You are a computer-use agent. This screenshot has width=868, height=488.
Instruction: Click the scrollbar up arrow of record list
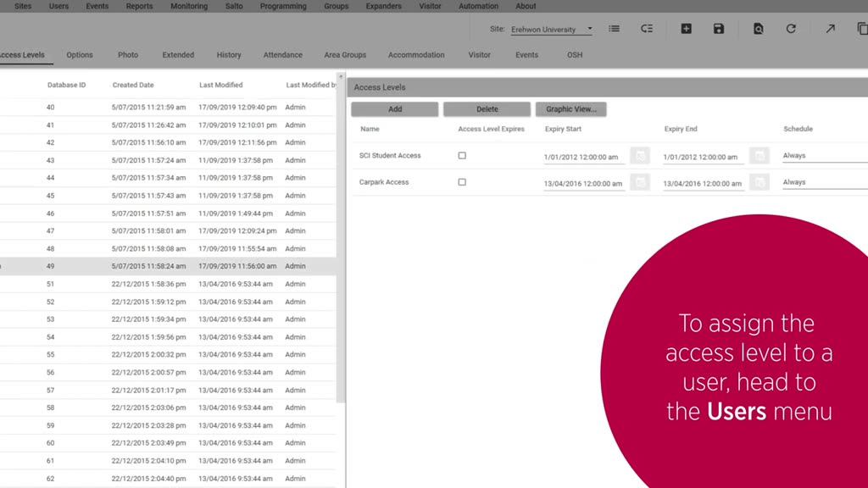tap(341, 76)
